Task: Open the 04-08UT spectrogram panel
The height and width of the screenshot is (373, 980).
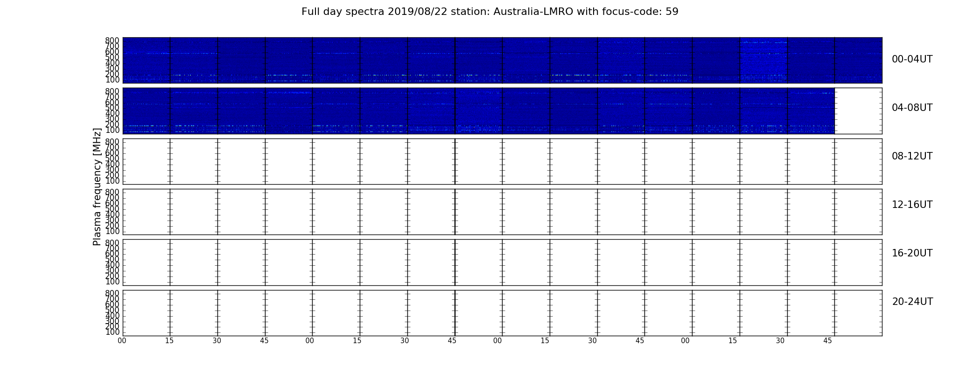Action: coord(502,111)
